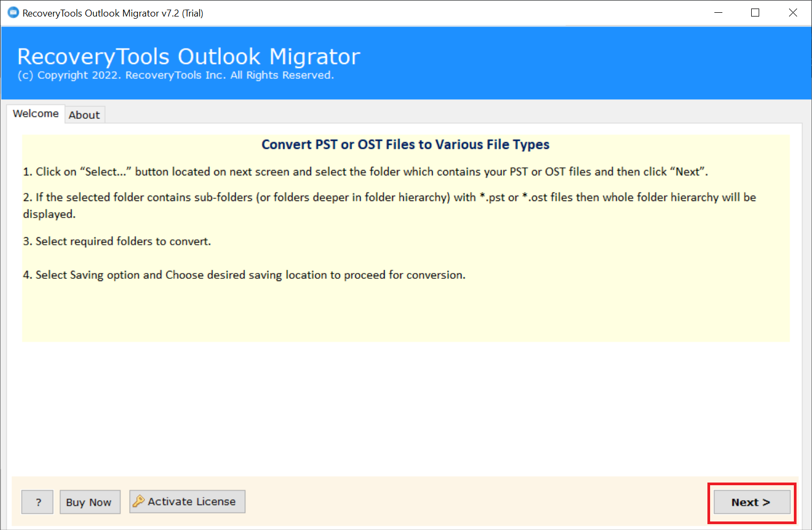Click the "RecoveryTools Outlook Migrator" banner title
Screen dimensions: 812x530
click(189, 57)
